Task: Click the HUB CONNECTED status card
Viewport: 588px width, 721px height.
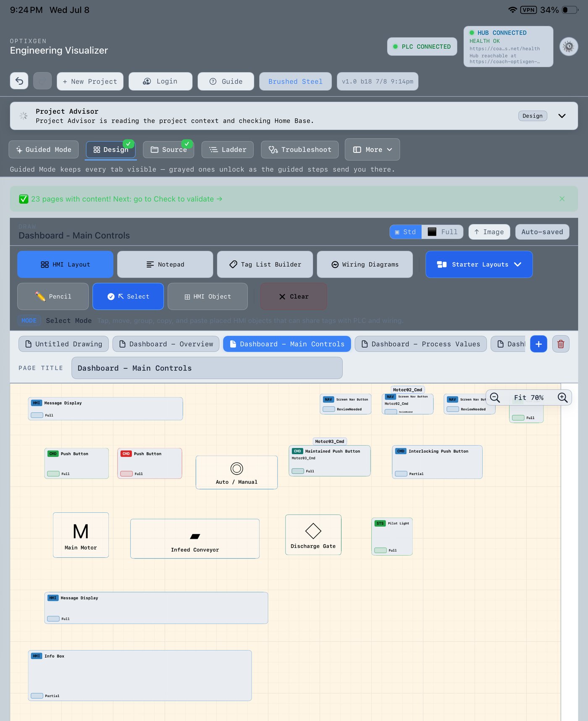Action: pos(508,47)
